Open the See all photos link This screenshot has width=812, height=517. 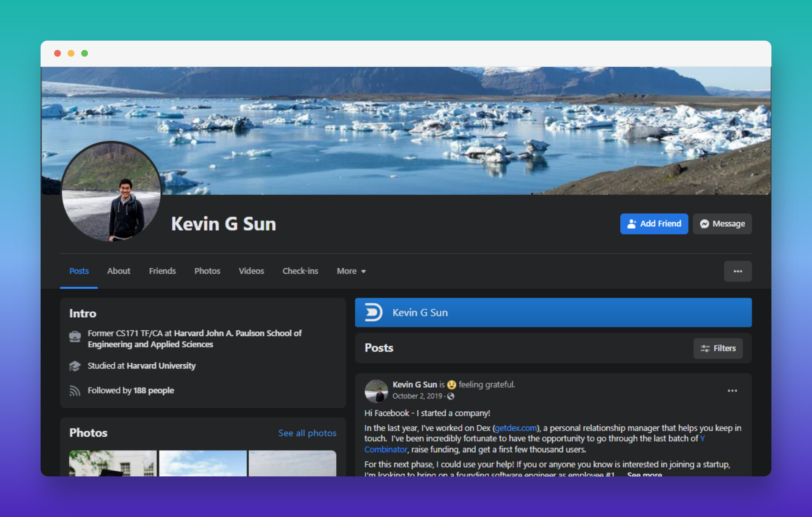click(307, 433)
